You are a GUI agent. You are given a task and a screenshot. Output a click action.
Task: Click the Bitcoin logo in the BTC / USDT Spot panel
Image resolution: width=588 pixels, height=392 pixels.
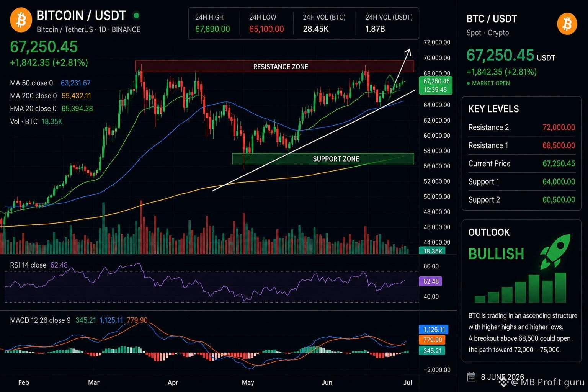tap(567, 24)
